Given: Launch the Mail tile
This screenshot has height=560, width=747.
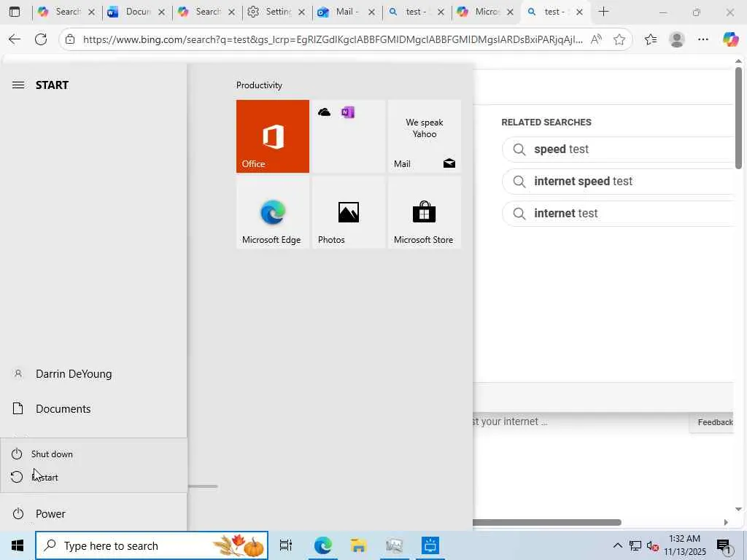Looking at the screenshot, I should (424, 136).
